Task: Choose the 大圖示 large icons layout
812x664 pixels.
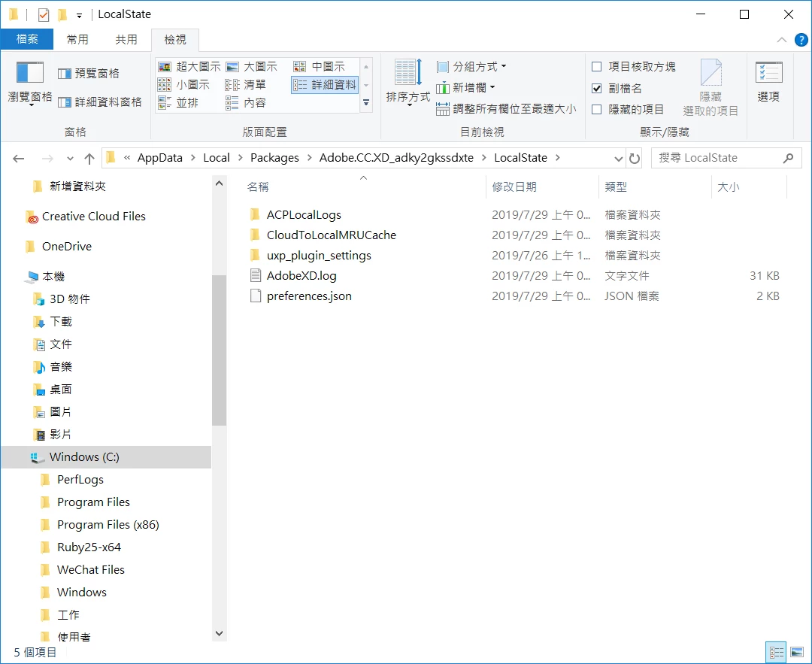Action: click(x=251, y=67)
